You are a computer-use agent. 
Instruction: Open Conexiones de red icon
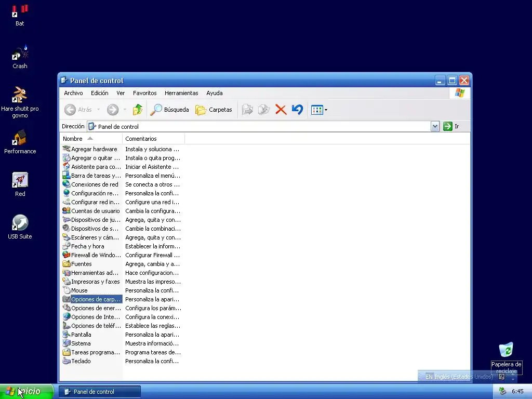point(66,184)
